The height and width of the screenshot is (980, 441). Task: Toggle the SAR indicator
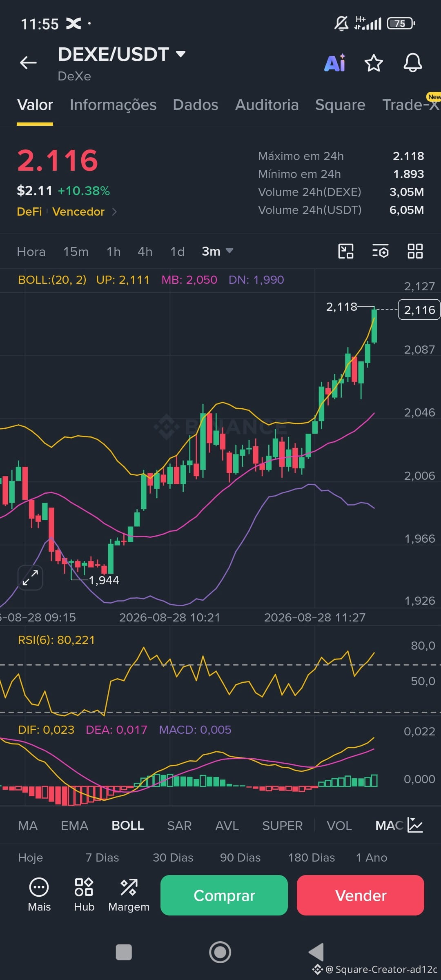pyautogui.click(x=179, y=826)
